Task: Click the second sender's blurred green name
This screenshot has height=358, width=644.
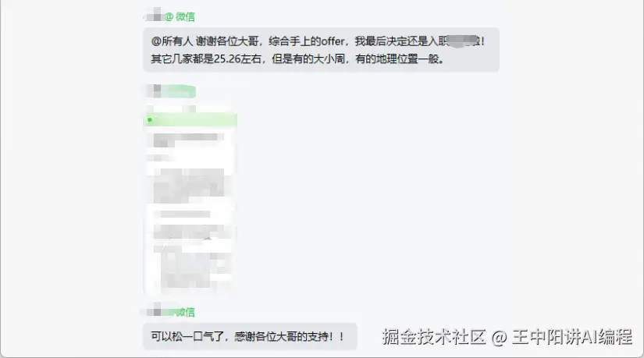Action: point(179,91)
